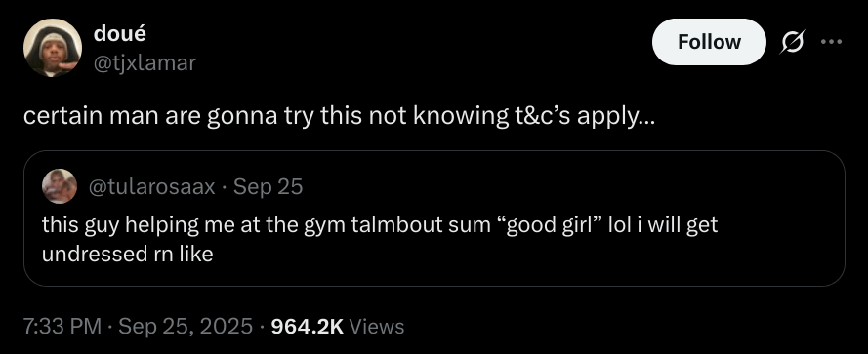Screen dimensions: 868x354
Task: Click the Sep 25, 2025 post date
Action: point(186,326)
